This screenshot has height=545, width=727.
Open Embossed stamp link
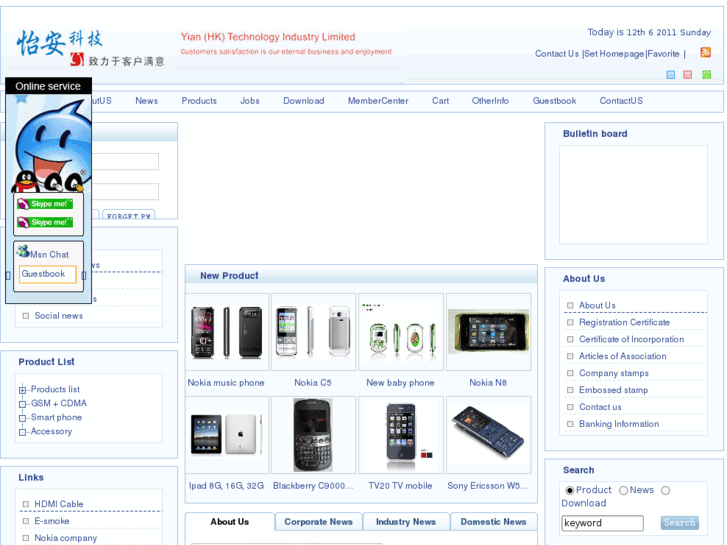613,390
